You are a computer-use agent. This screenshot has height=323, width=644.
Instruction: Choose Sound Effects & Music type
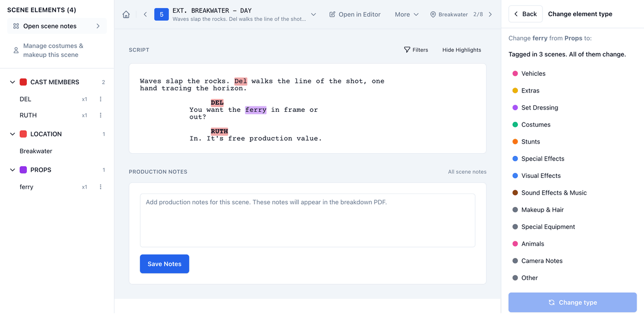point(554,193)
